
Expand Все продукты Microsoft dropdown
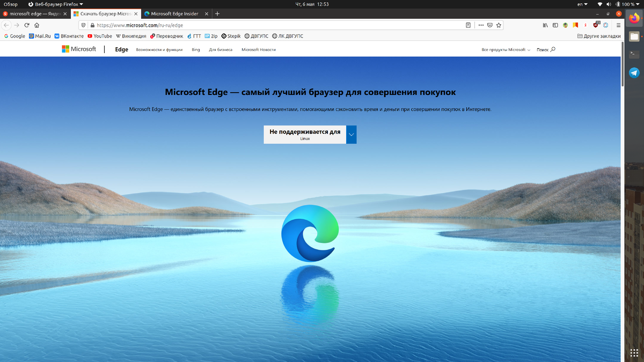tap(506, 49)
